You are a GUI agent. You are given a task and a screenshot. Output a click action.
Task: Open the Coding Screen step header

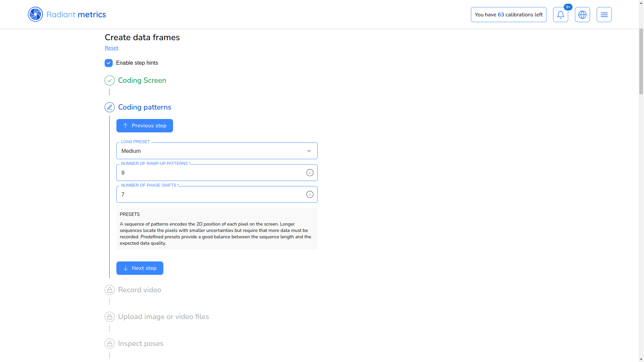pos(142,80)
